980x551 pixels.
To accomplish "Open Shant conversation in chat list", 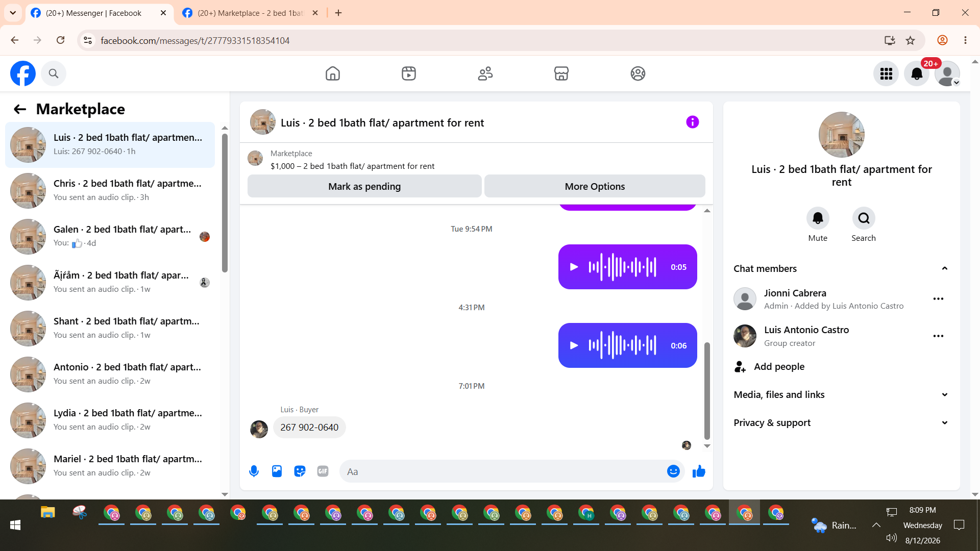I will pos(110,329).
